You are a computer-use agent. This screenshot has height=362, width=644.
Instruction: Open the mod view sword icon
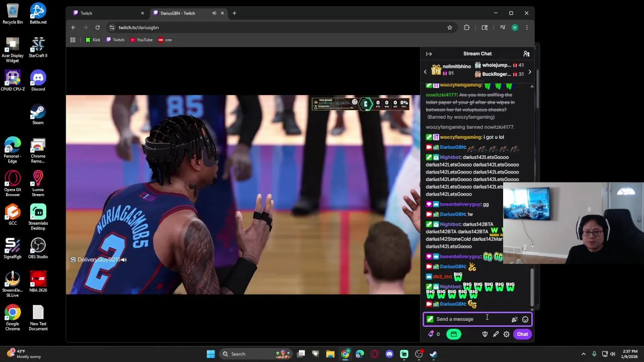tap(496, 334)
